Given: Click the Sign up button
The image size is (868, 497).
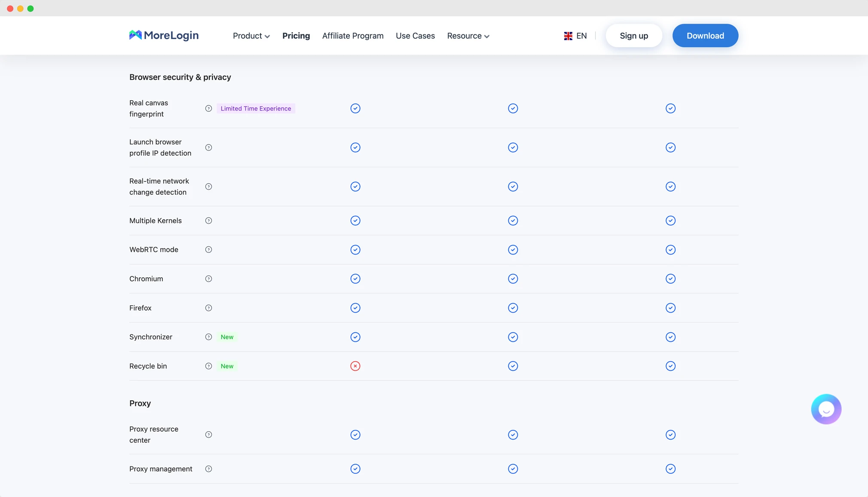Looking at the screenshot, I should coord(634,36).
